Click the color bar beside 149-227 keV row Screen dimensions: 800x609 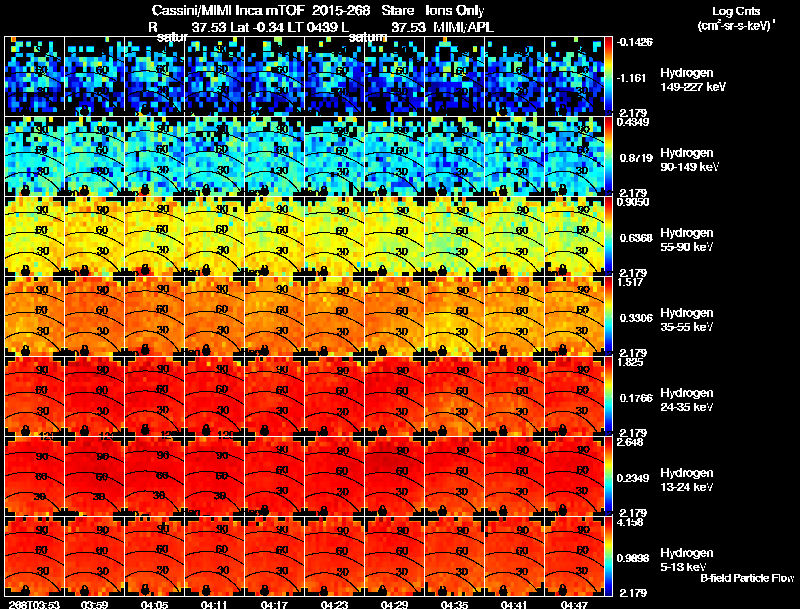(x=608, y=75)
